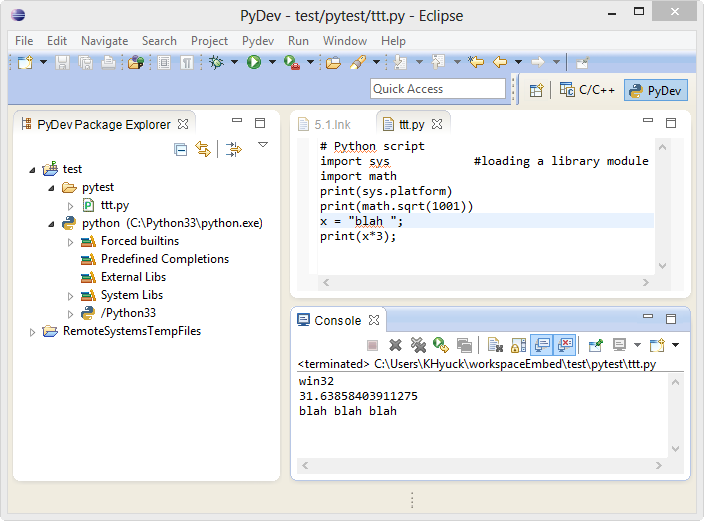Open the Debug configurations dropdown arrow
This screenshot has width=704, height=521.
(234, 62)
